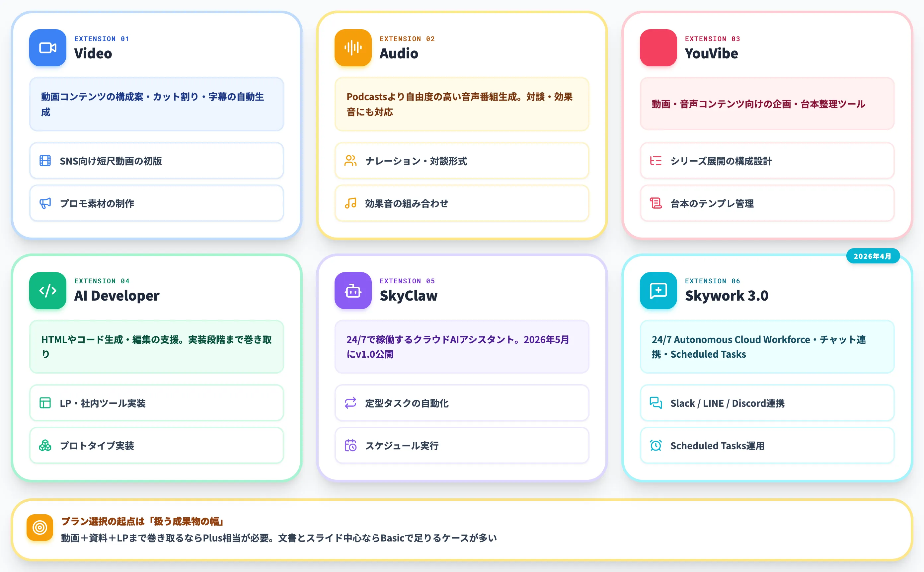Image resolution: width=924 pixels, height=572 pixels.
Task: Select the プロトタイプ実装 item
Action: tap(157, 445)
